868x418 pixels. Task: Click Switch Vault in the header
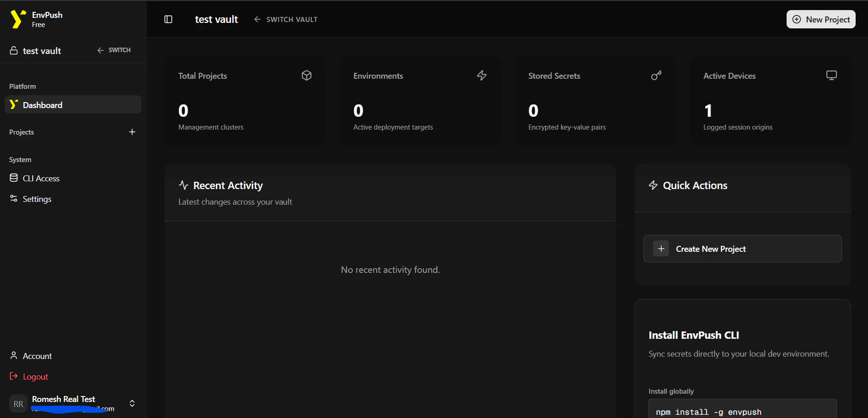pos(286,19)
